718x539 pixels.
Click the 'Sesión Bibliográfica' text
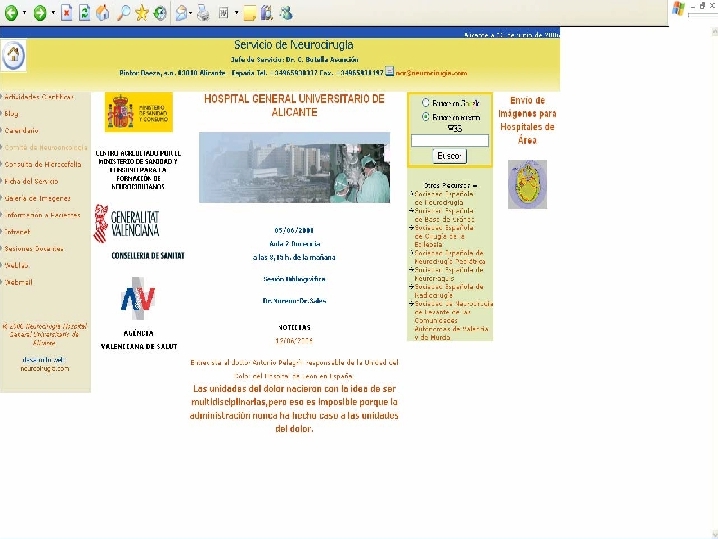point(294,278)
